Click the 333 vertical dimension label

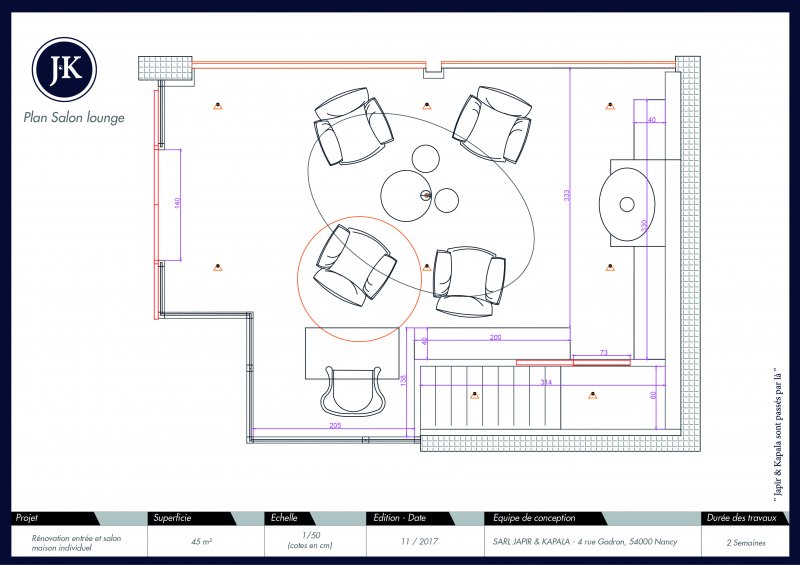[566, 194]
